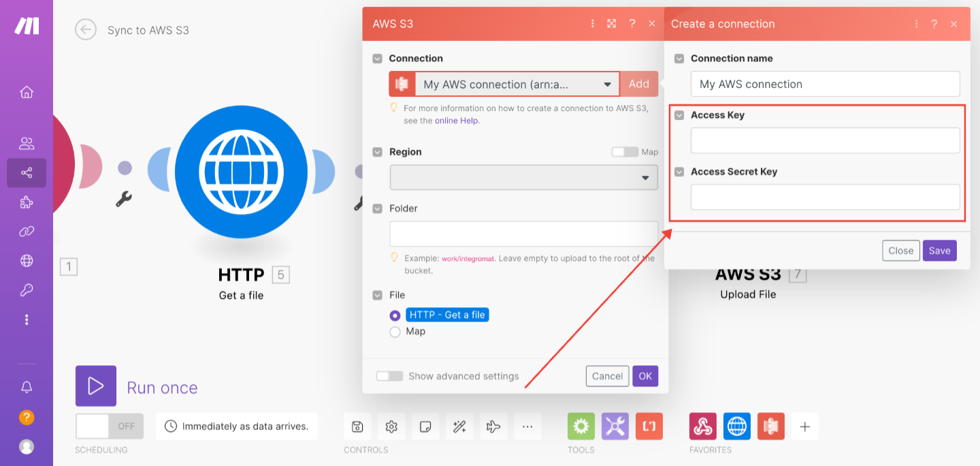The image size is (980, 466).
Task: Open AWS S3 dialog three-dot menu
Action: [x=592, y=24]
